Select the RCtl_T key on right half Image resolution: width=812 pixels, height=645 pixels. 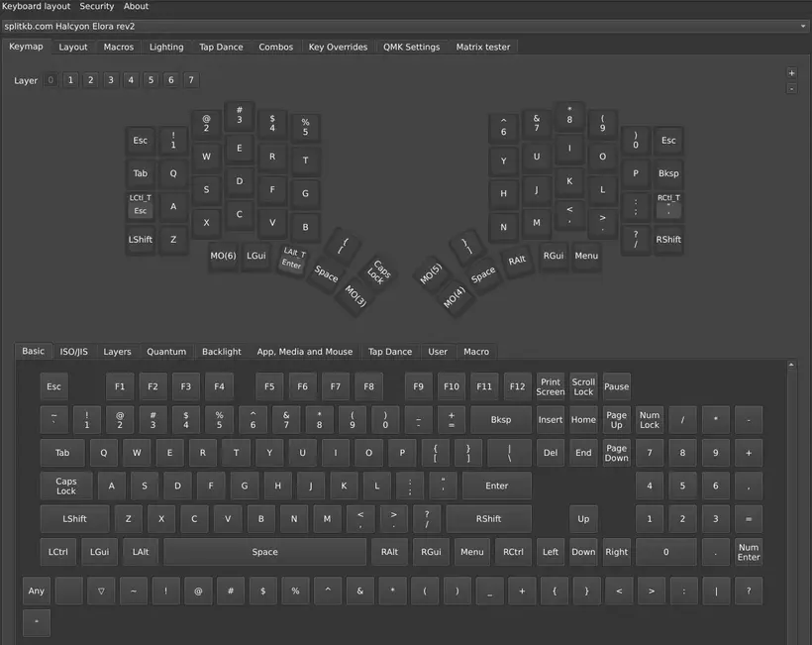point(668,205)
